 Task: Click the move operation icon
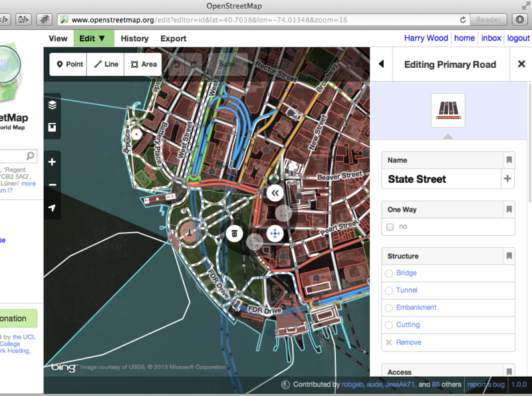click(x=275, y=234)
